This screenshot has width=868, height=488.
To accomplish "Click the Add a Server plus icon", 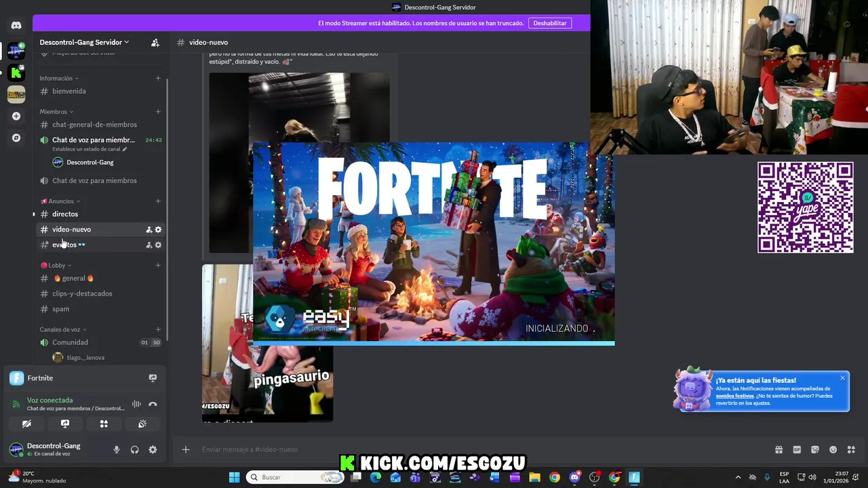I will coord(16,116).
